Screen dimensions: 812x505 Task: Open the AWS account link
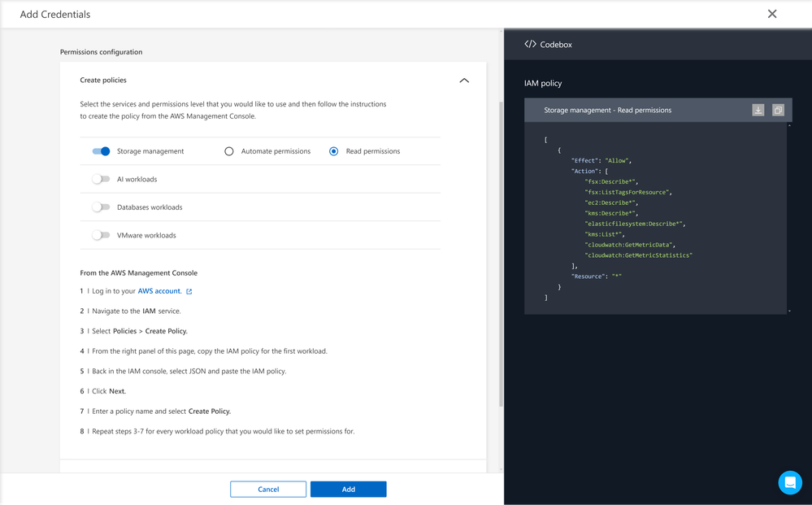pos(159,291)
